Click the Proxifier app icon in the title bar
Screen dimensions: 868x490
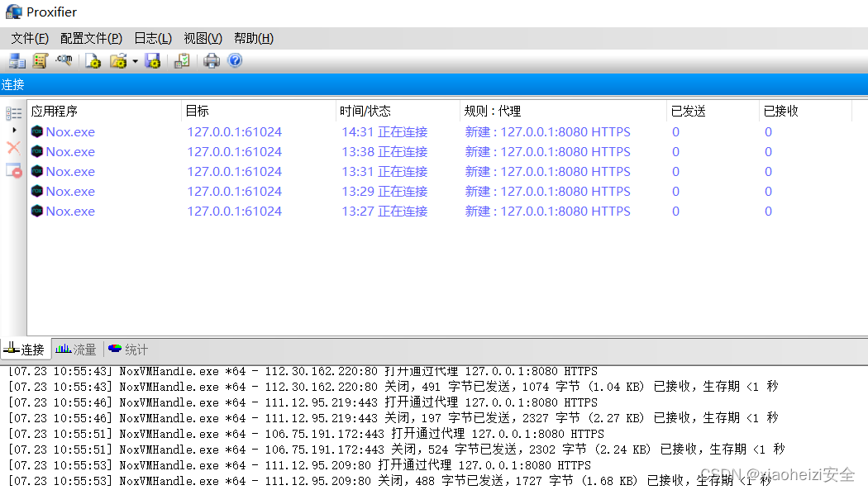[x=14, y=12]
